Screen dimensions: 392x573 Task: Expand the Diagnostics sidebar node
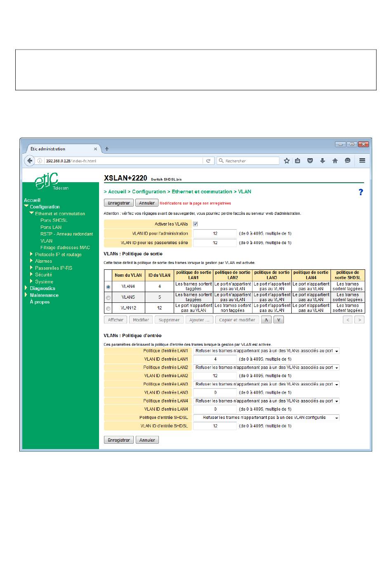[26, 288]
